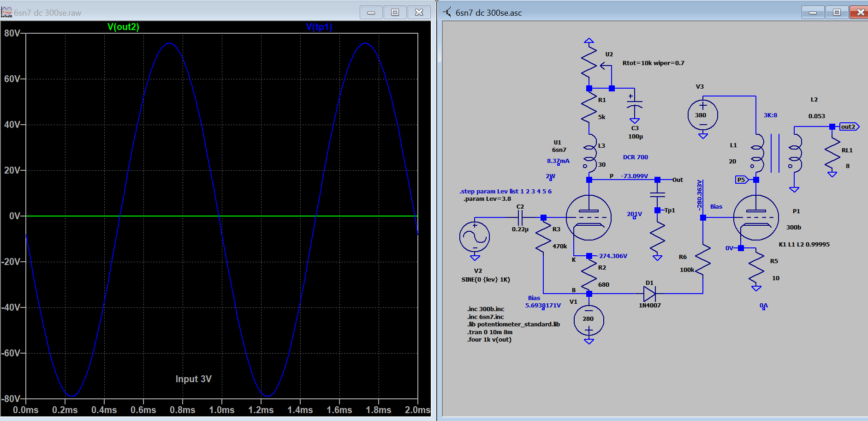Image resolution: width=868 pixels, height=421 pixels.
Task: Click the Tp1 net label
Action: coord(670,210)
